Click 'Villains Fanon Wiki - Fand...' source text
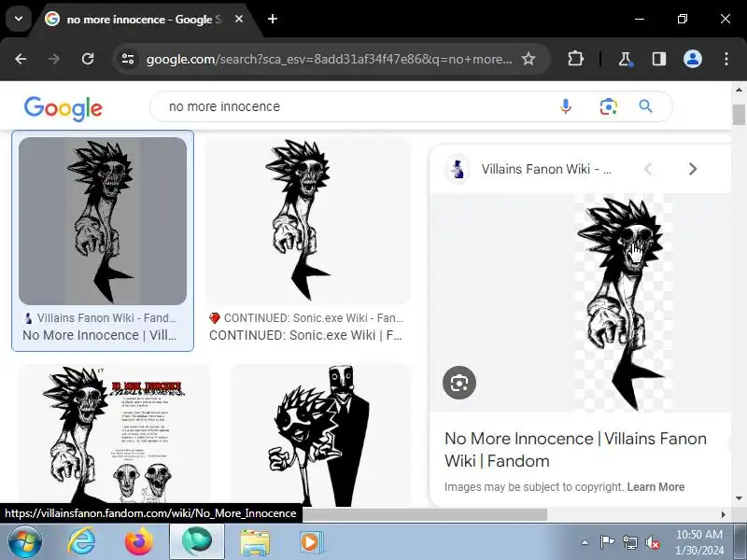Image resolution: width=747 pixels, height=560 pixels. click(x=106, y=318)
